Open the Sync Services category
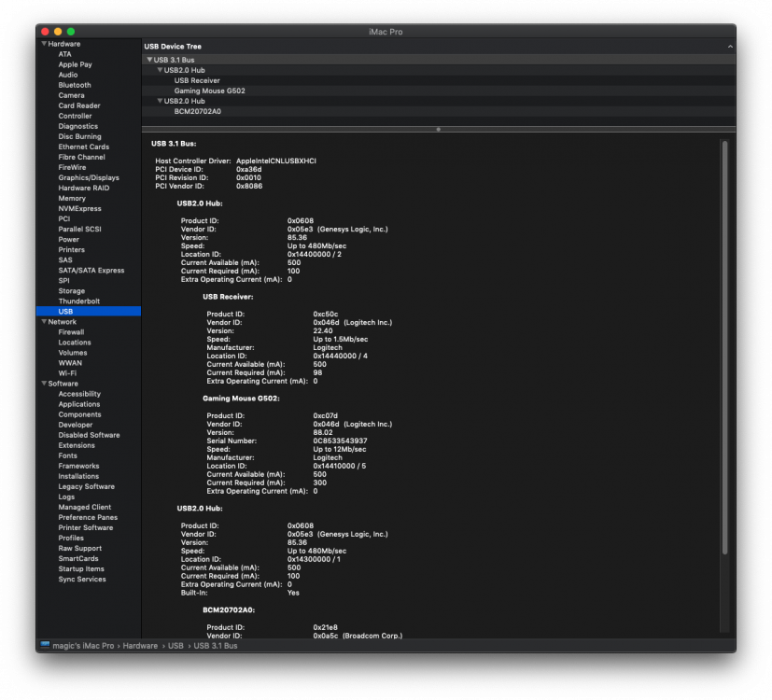This screenshot has height=700, width=772. 82,579
